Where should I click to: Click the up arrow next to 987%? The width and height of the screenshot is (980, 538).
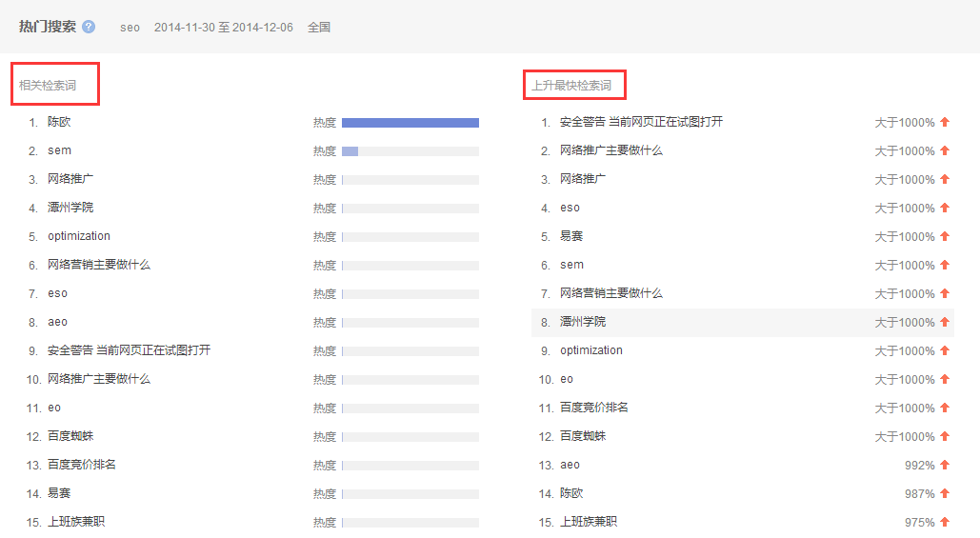point(945,493)
